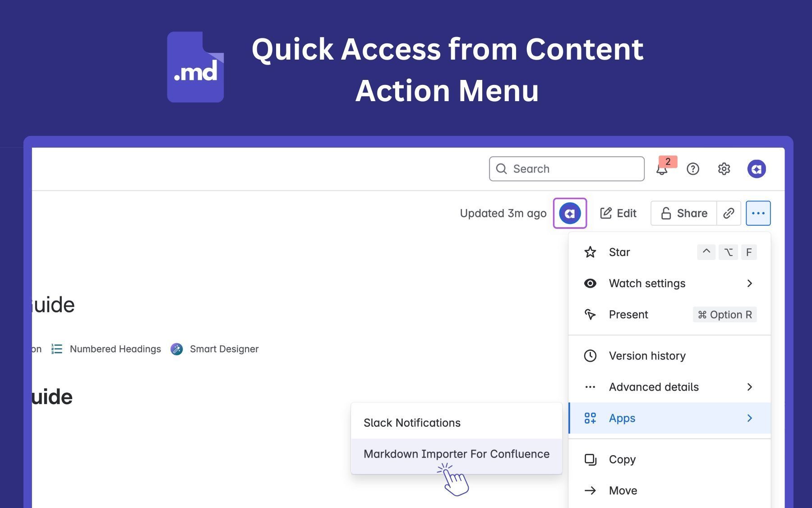Click the magnifier icon in Search box
Screen dimensions: 812x508
click(x=501, y=169)
